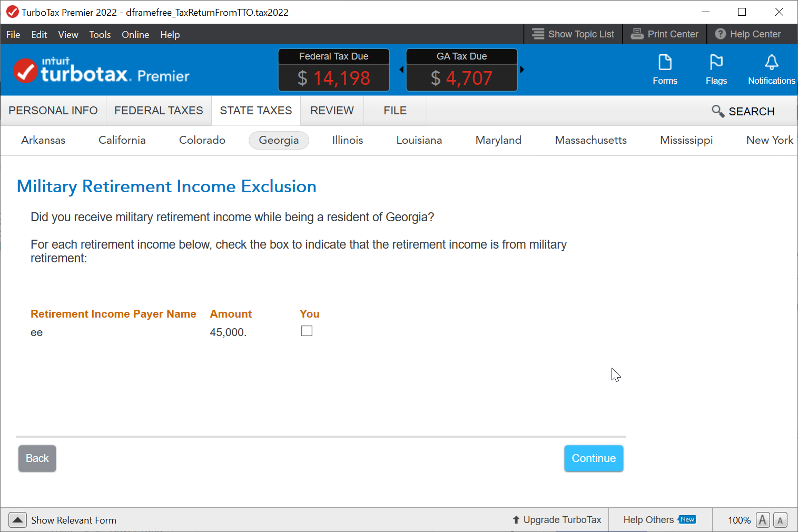Increase text size with larger A icon
798x532 pixels.
(x=762, y=520)
